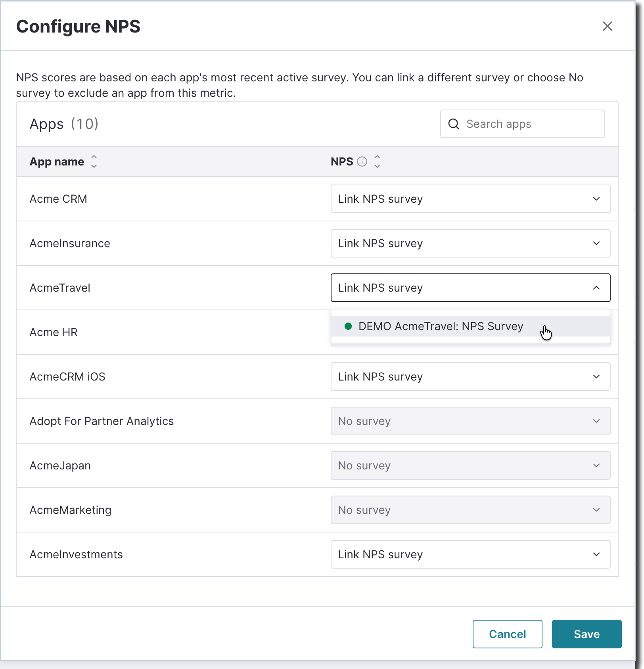
Task: Select the AcmeMarketing app name
Action: pyautogui.click(x=71, y=510)
